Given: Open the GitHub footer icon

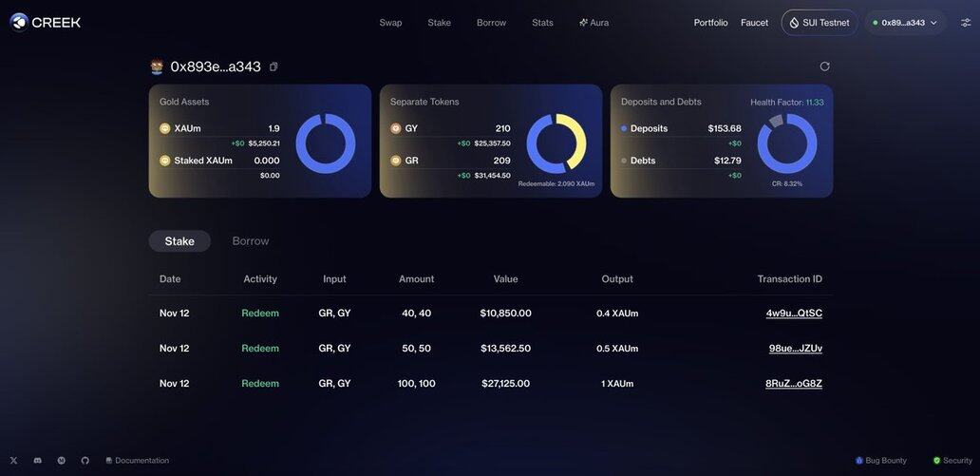Looking at the screenshot, I should point(85,461).
